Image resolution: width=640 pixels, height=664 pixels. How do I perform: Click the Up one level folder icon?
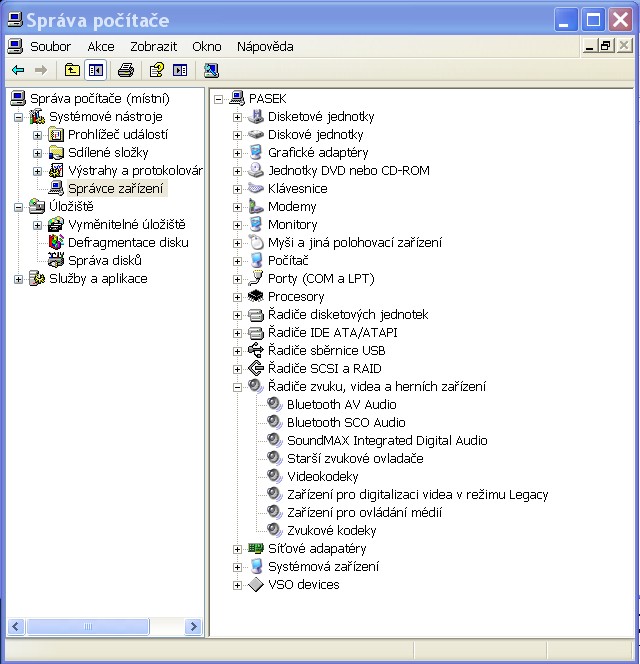(x=72, y=70)
